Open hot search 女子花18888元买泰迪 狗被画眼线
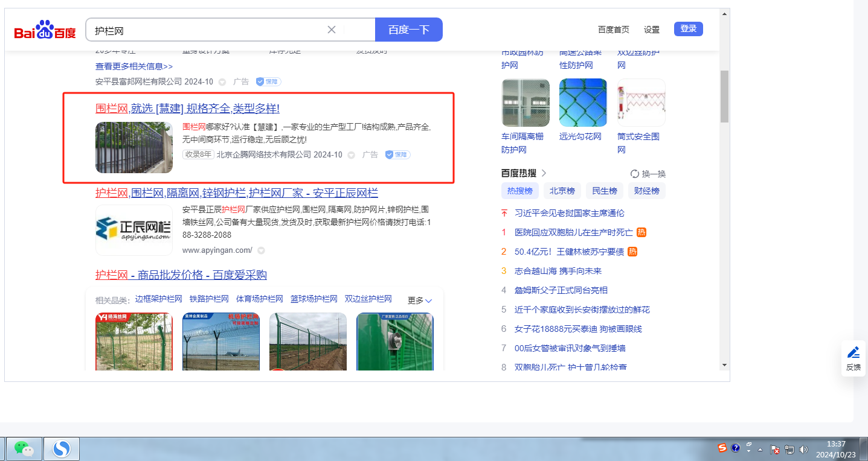The image size is (868, 461). point(578,329)
